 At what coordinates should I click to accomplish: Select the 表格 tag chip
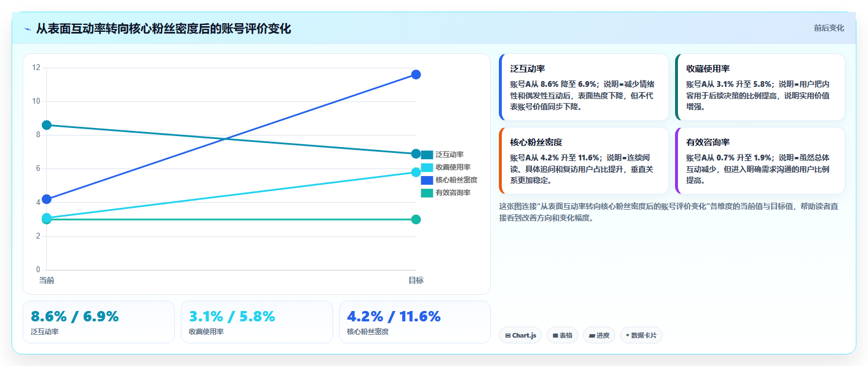click(x=562, y=335)
